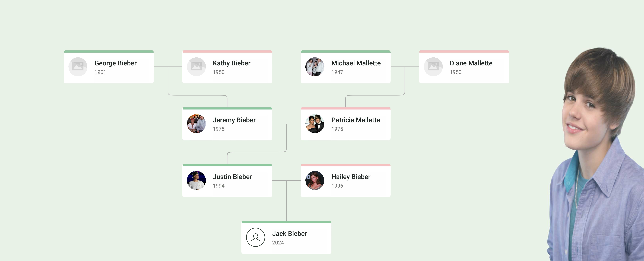Click George Bieber's placeholder image icon
The image size is (644, 261).
click(78, 67)
